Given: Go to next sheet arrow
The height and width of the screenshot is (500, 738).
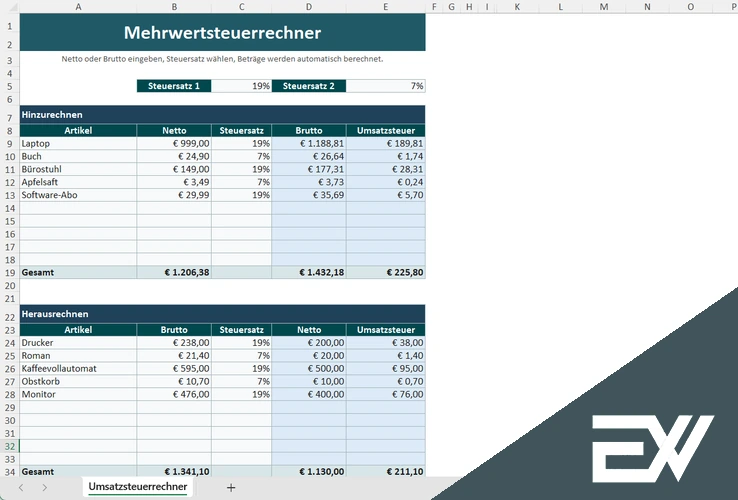Looking at the screenshot, I should point(44,488).
